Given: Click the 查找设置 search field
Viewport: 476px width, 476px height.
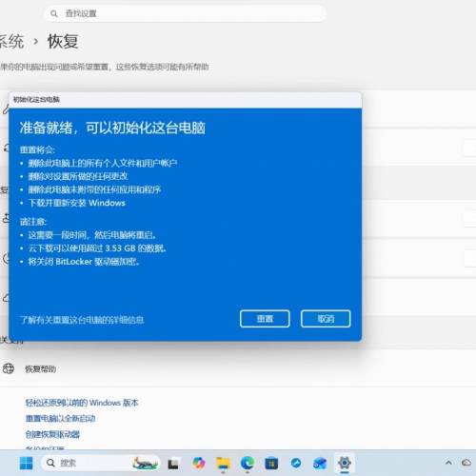Looking at the screenshot, I should pyautogui.click(x=186, y=13).
